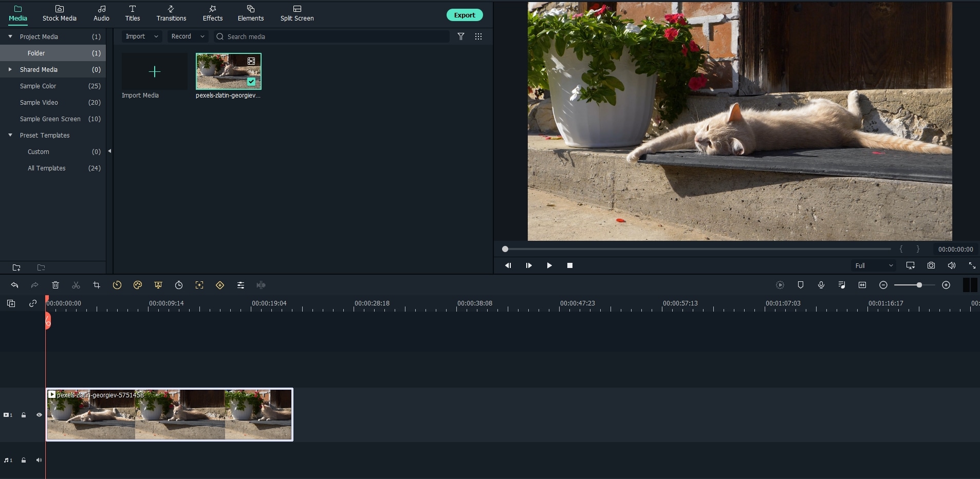
Task: Open the Full preview quality dropdown
Action: [x=874, y=265]
